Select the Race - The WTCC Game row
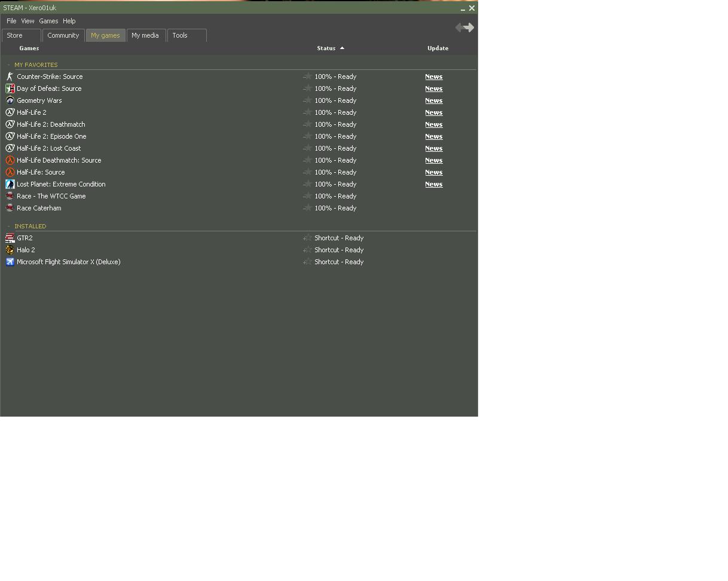The image size is (728, 581). pyautogui.click(x=239, y=196)
